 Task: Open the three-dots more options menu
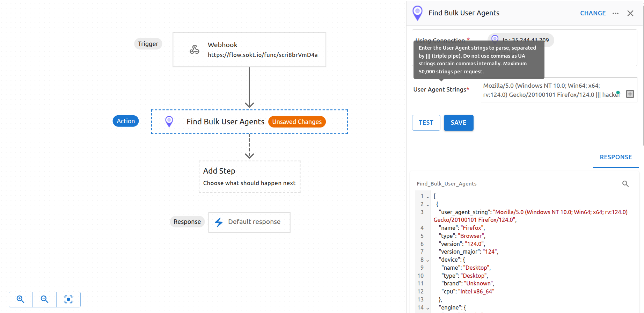tap(615, 13)
